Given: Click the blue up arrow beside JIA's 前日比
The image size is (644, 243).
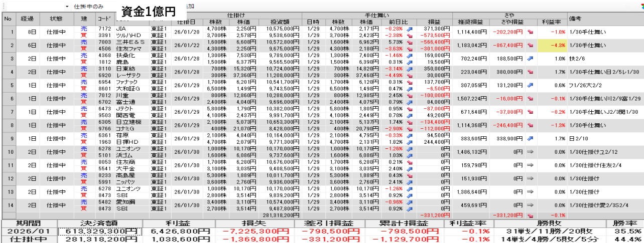Looking at the screenshot, I should point(410,29).
